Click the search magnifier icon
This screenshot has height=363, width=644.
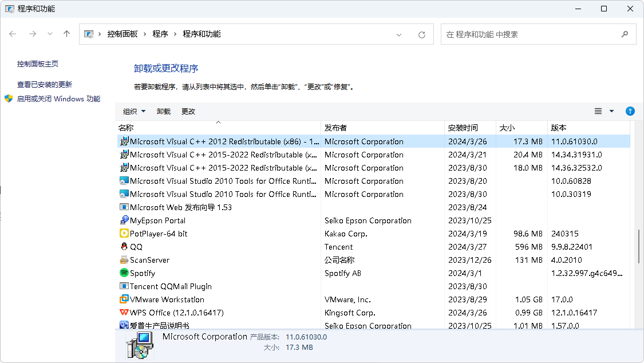click(625, 34)
